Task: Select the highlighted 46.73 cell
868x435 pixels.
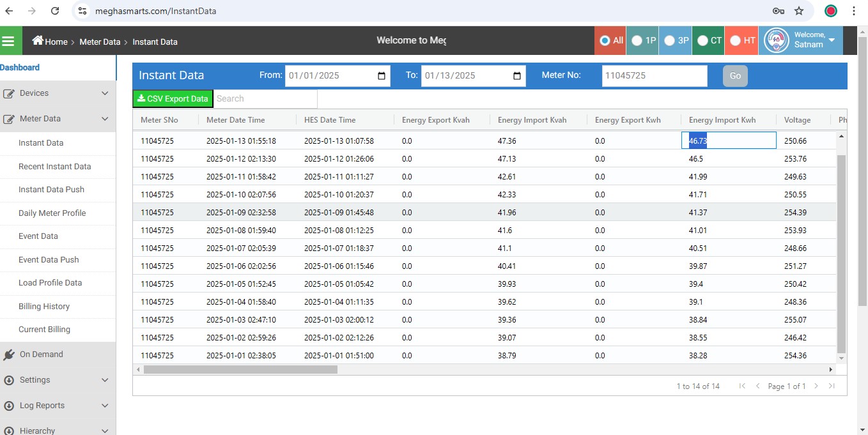Action: pos(729,141)
